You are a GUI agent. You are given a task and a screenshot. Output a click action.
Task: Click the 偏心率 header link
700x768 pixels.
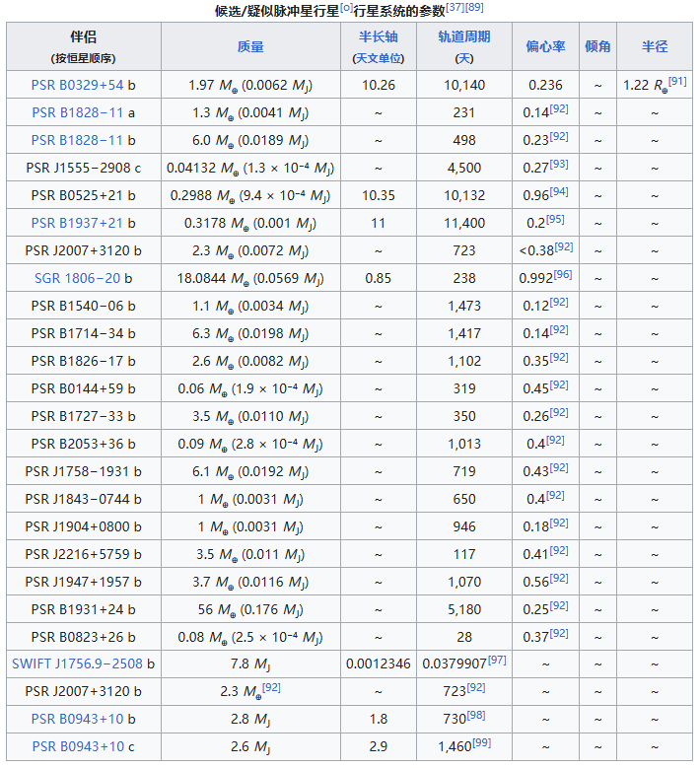545,46
